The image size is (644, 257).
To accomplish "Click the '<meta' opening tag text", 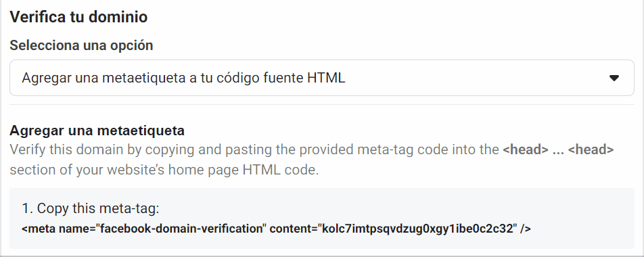I will tap(39, 229).
